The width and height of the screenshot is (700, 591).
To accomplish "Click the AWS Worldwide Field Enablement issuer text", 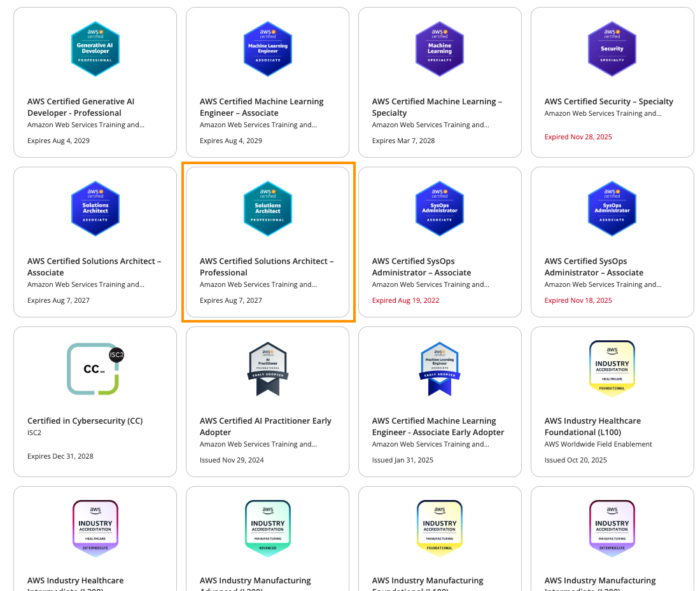I will [x=598, y=444].
